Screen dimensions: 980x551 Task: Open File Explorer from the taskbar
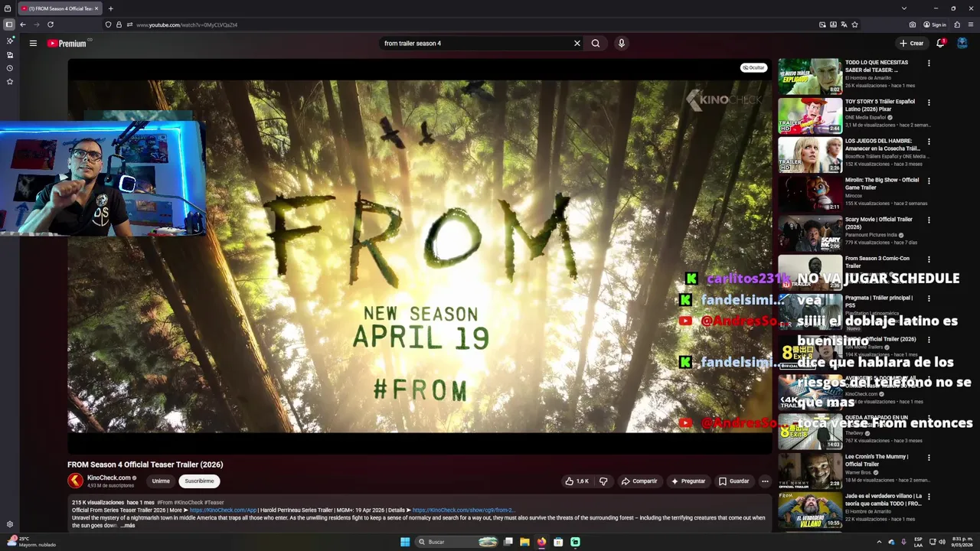[524, 542]
